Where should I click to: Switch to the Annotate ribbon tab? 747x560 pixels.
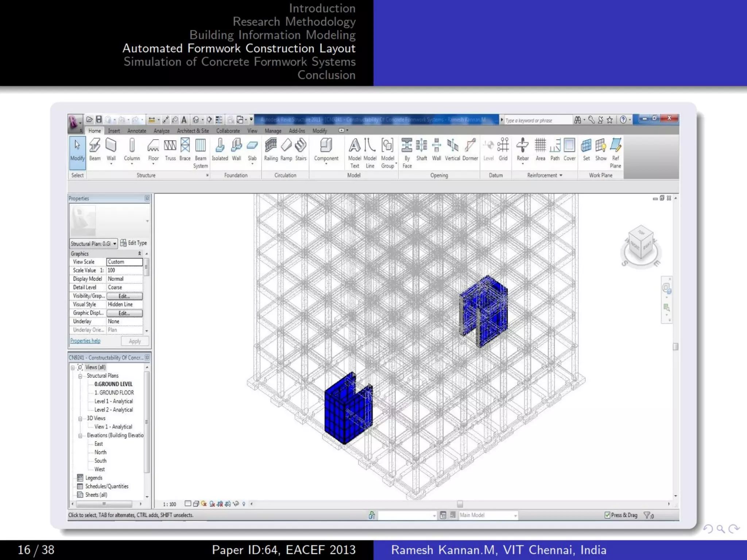click(x=136, y=131)
